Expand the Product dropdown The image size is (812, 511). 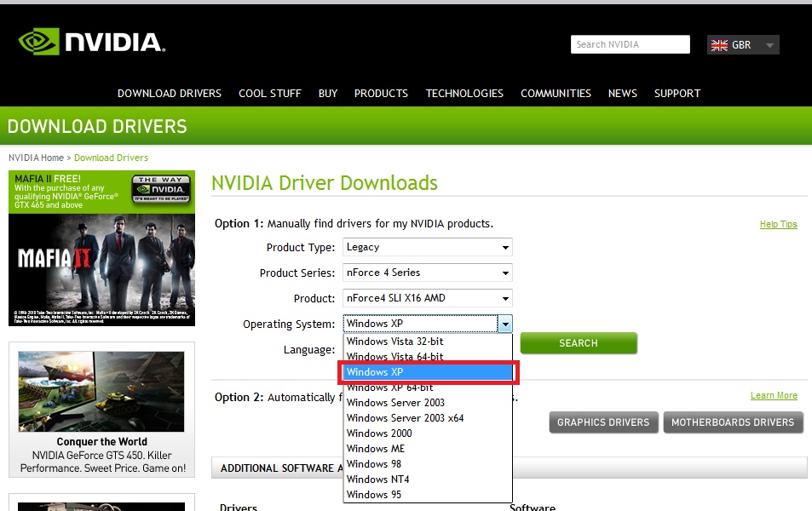[427, 298]
